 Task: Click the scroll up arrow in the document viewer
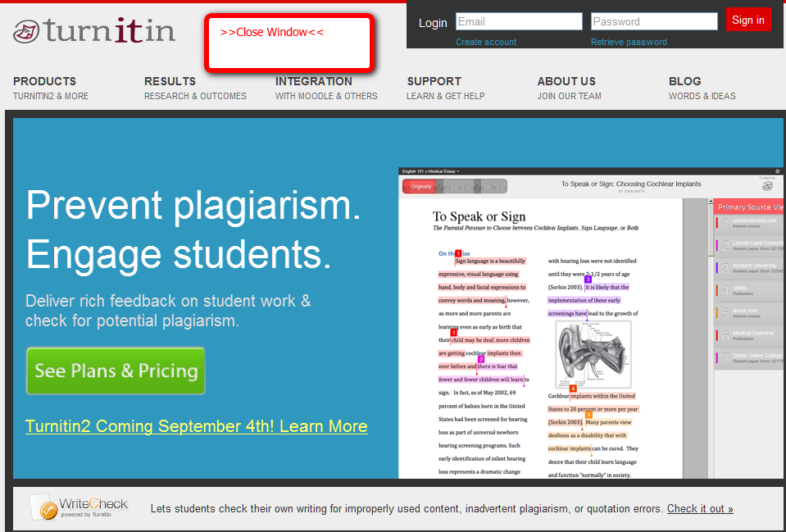click(711, 202)
